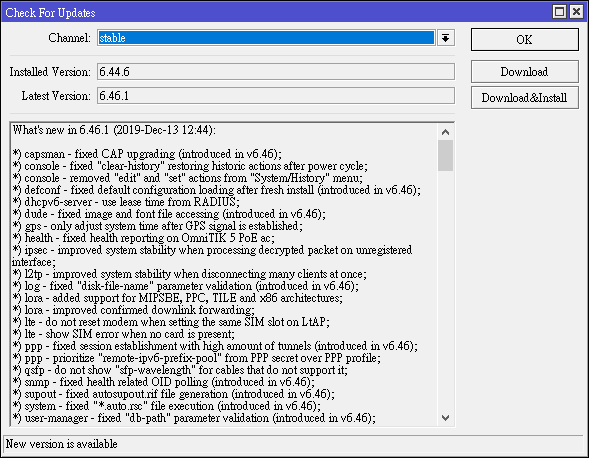Click the dude image and font file line
Viewport: 589px width, 458px height.
[x=169, y=214]
